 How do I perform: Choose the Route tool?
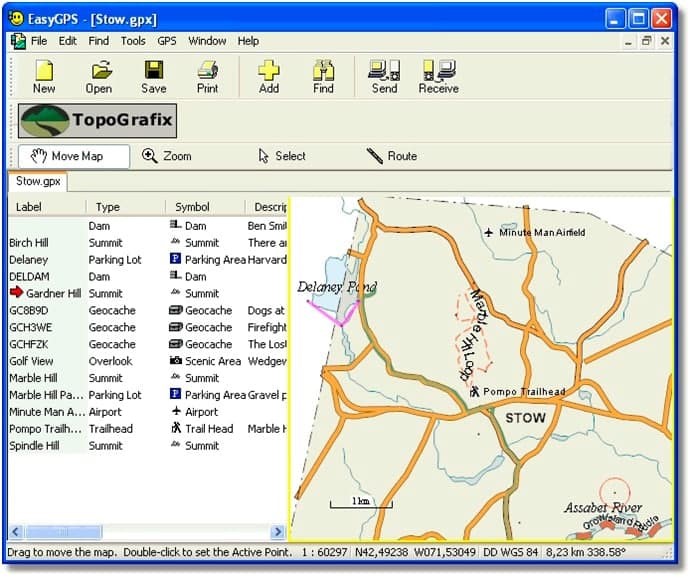(x=392, y=156)
